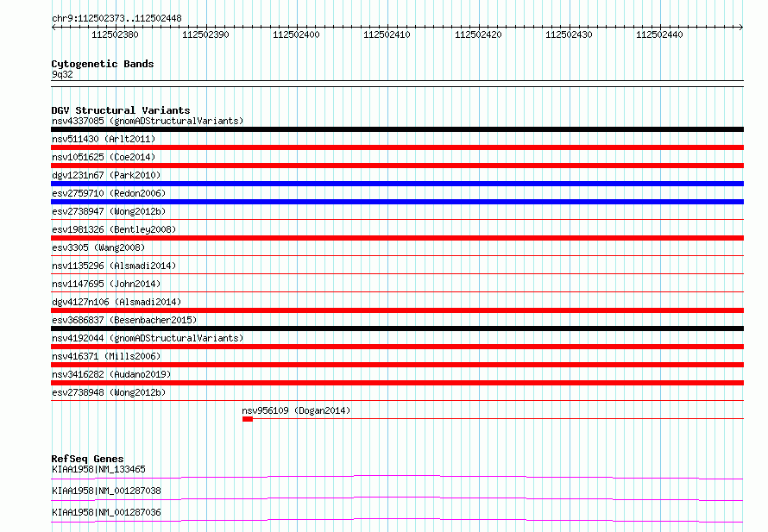Open esv2738948 (Wong2012b) variant label
This screenshot has height=532, width=768.
[x=109, y=392]
